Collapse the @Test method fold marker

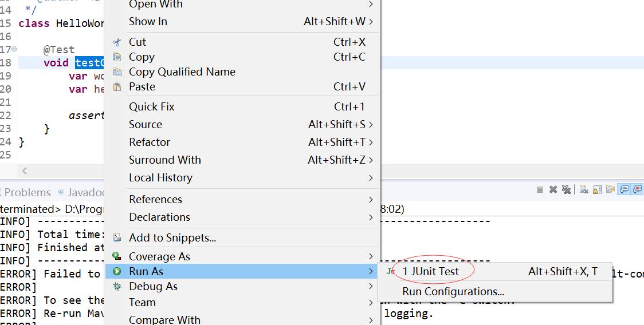pos(14,49)
